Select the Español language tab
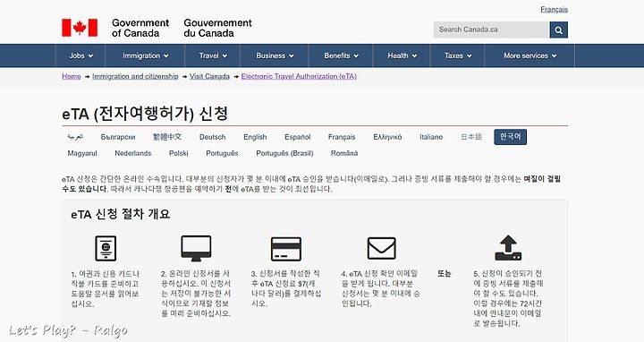Screen dimensions: 644x342 297,137
